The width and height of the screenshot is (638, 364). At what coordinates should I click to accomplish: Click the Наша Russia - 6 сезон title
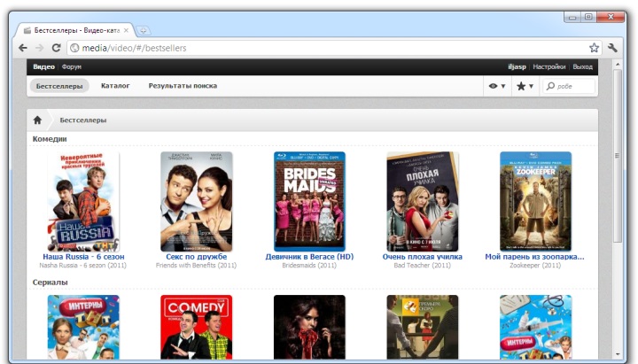point(83,257)
